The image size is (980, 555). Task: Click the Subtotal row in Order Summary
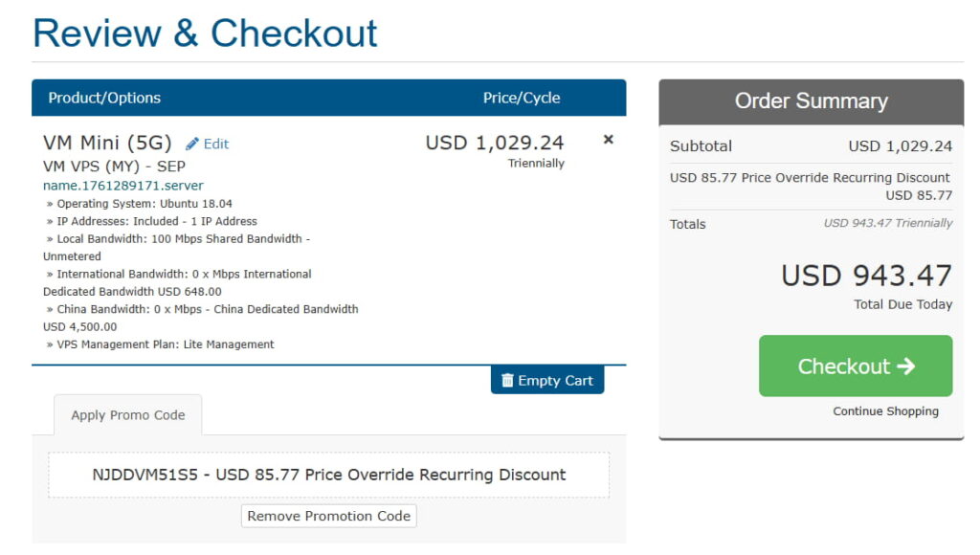(811, 146)
